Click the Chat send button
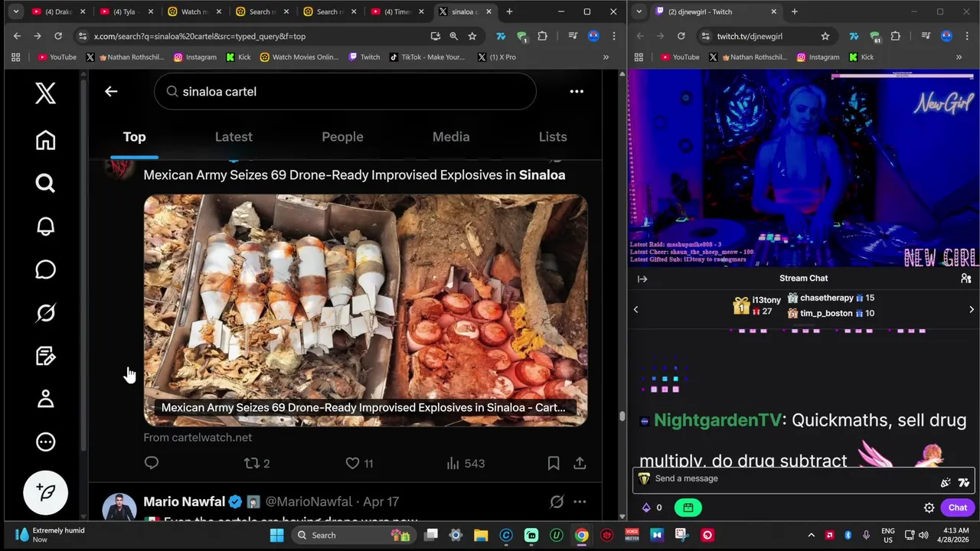This screenshot has height=551, width=980. 958,507
